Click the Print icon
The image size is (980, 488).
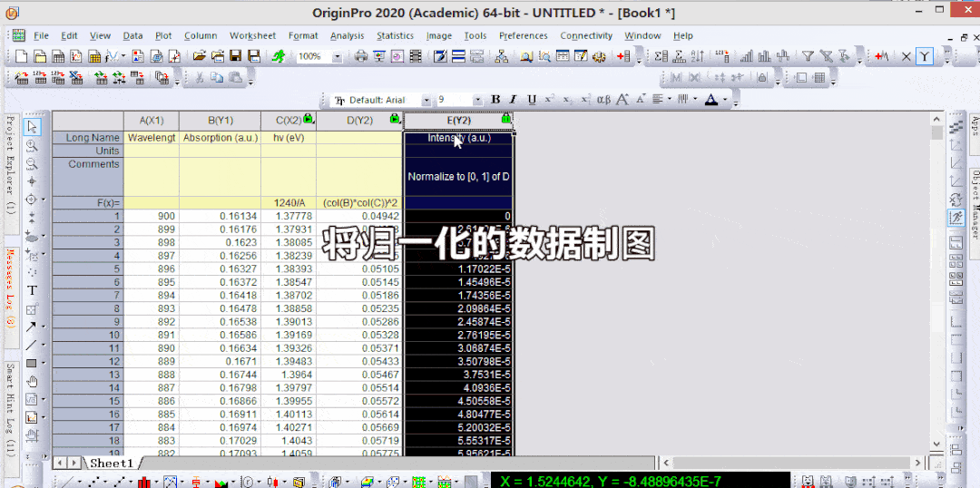(360, 57)
